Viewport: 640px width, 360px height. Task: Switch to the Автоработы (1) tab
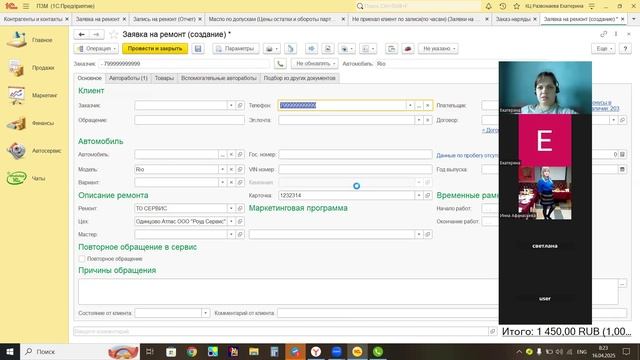click(128, 78)
